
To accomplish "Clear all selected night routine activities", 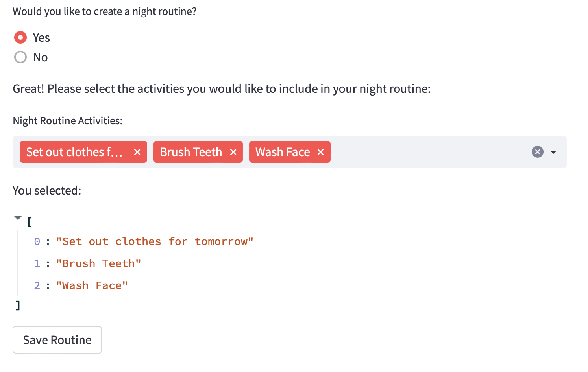I will click(537, 152).
